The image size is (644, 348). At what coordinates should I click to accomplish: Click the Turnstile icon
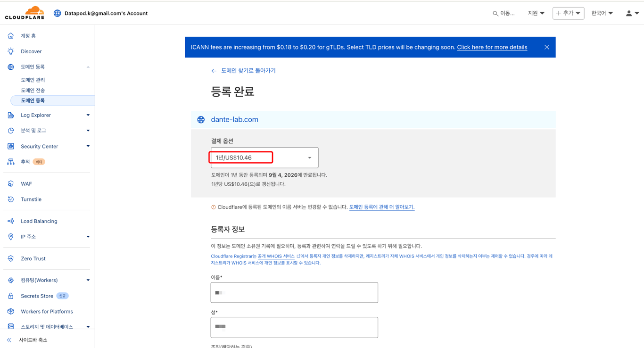11,199
